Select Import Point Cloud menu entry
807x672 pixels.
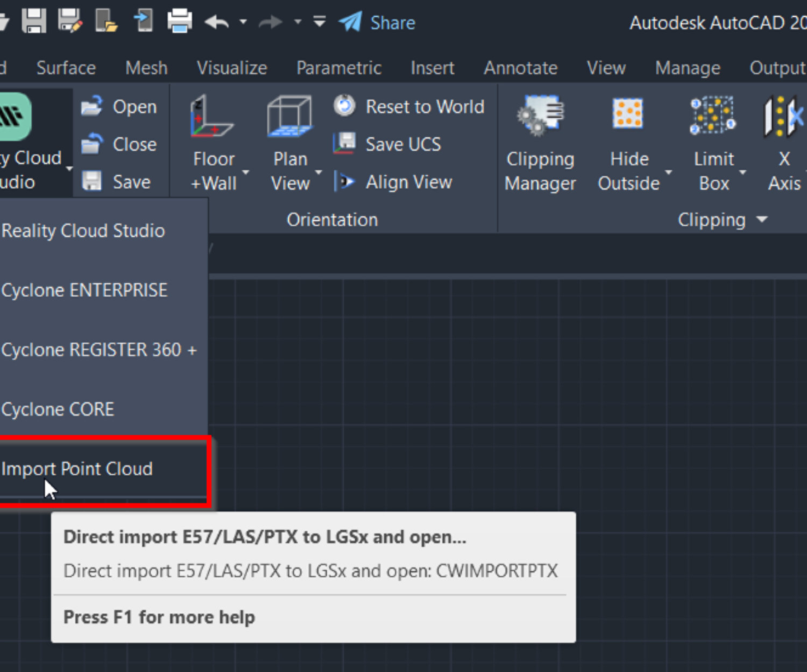[x=77, y=469]
